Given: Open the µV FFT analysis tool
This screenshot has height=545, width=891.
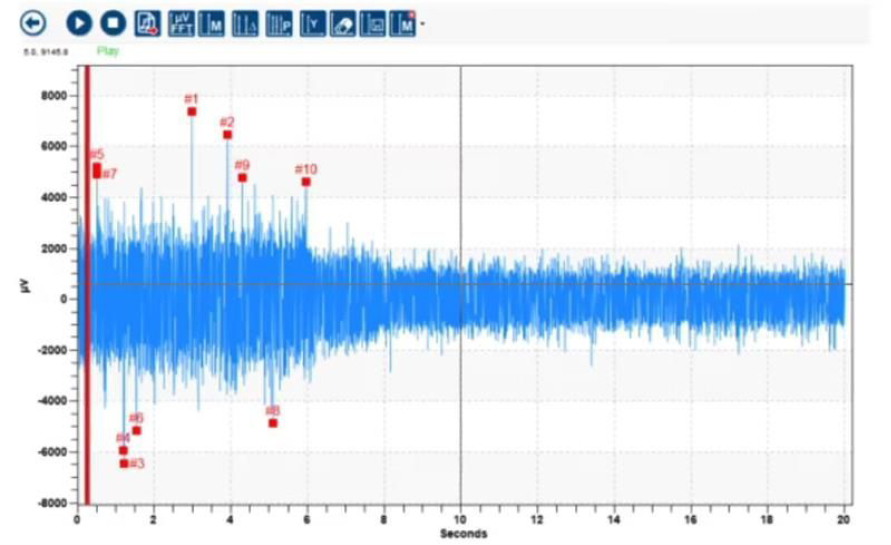Looking at the screenshot, I should point(181,23).
